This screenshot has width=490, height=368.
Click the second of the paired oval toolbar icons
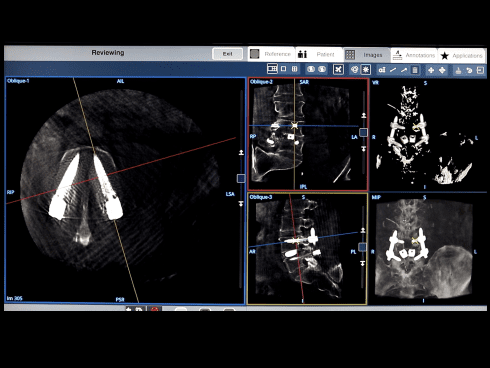tap(322, 69)
